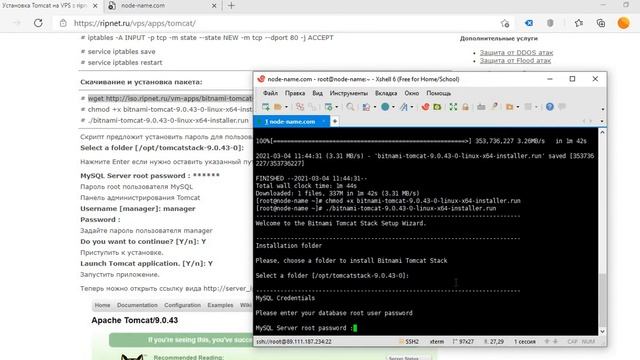This screenshot has width=640, height=360.
Task: Expand the Font dropdown arrow
Action: [412, 107]
